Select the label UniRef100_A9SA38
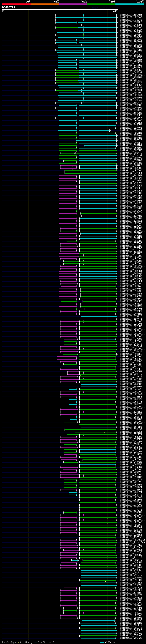This screenshot has width=146, height=644. point(131,88)
